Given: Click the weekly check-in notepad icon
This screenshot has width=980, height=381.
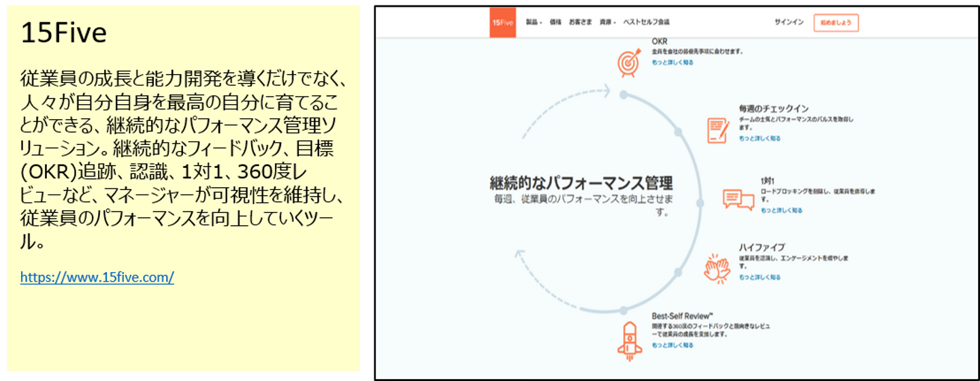Looking at the screenshot, I should 717,129.
